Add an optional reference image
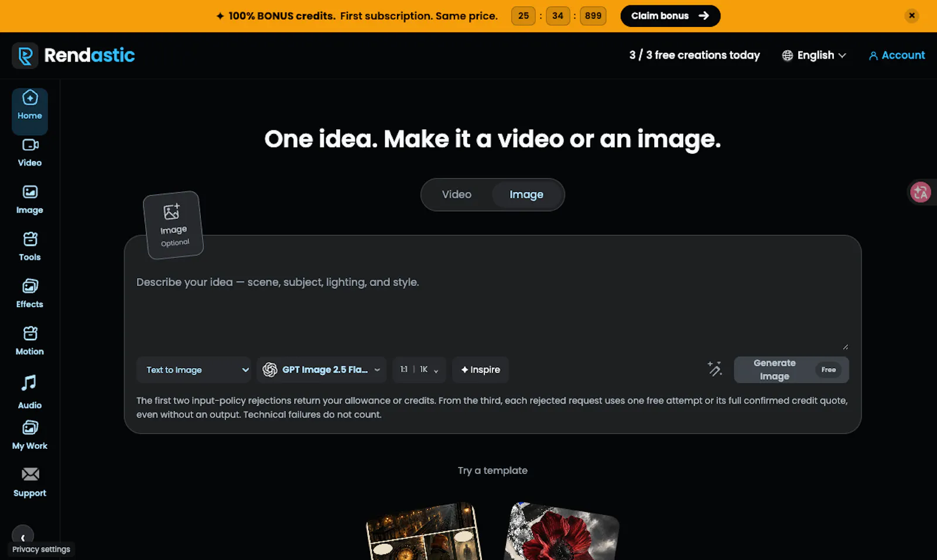 click(173, 225)
